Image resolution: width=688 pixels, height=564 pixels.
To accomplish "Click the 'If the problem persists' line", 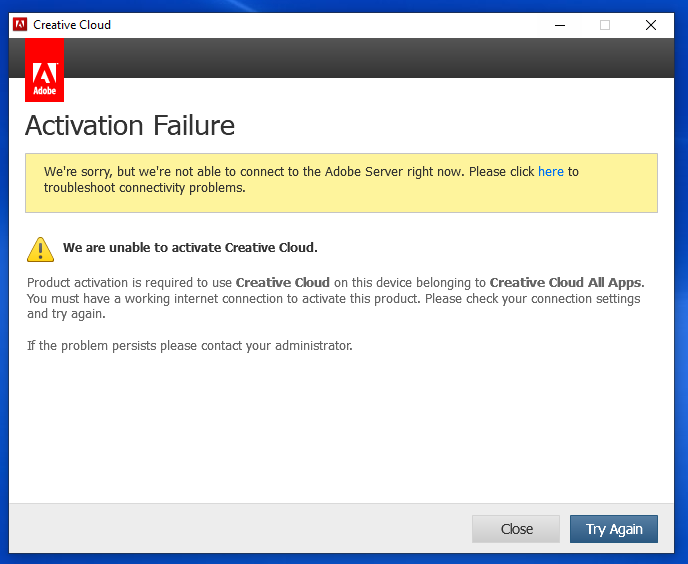I will 190,346.
